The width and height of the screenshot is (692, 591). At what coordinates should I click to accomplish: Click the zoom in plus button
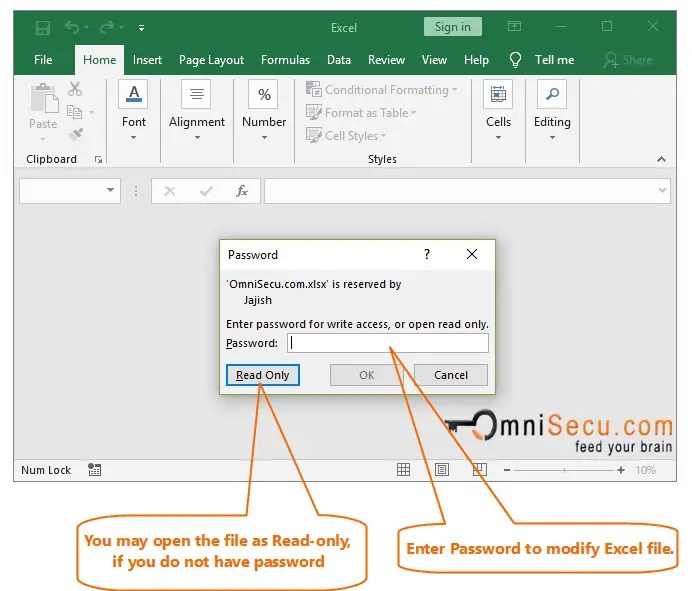point(621,471)
